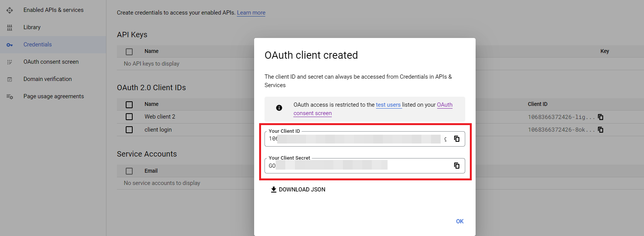644x236 pixels.
Task: Check the client login row checkbox
Action: coord(129,130)
